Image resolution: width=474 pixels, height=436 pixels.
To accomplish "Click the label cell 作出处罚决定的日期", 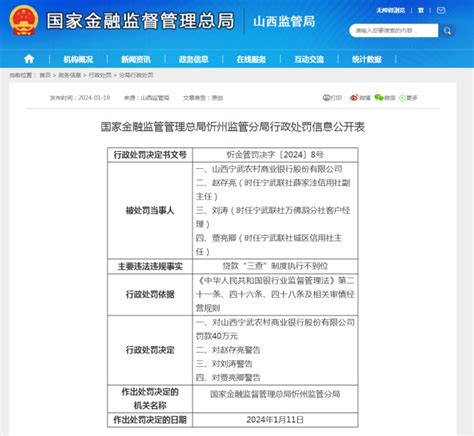I will pos(150,420).
